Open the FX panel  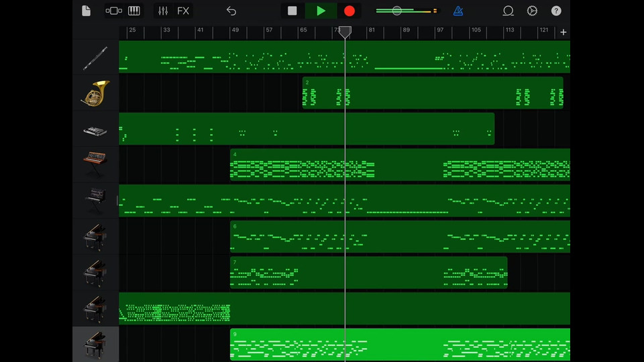(x=183, y=11)
